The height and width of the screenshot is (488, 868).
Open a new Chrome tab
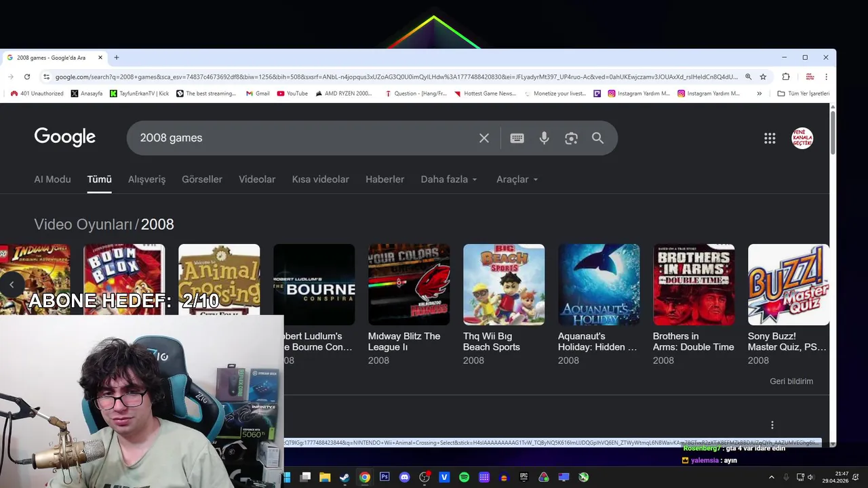[x=117, y=58]
